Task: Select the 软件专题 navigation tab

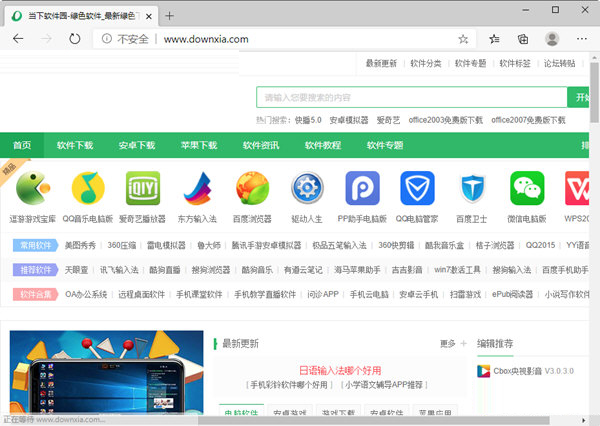Action: [x=385, y=145]
